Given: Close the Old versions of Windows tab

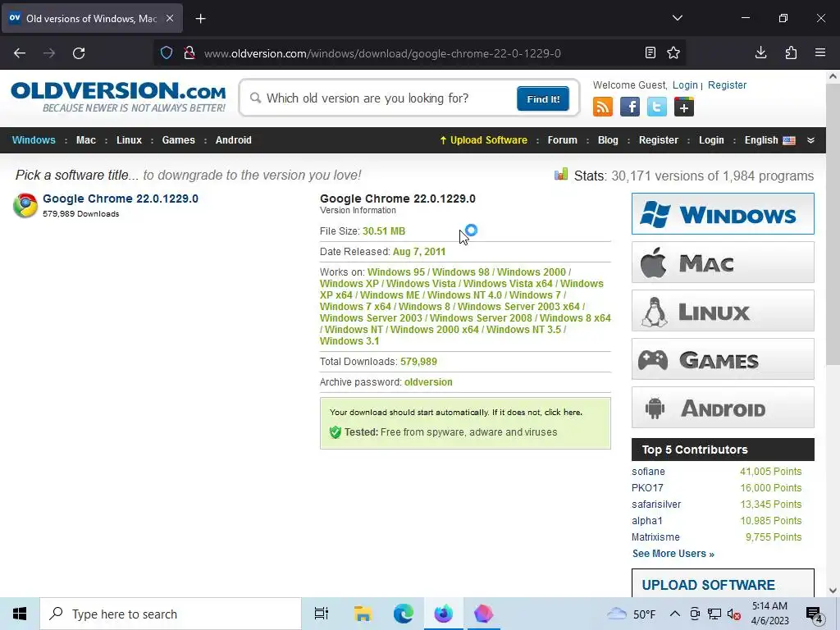Looking at the screenshot, I should [170, 18].
